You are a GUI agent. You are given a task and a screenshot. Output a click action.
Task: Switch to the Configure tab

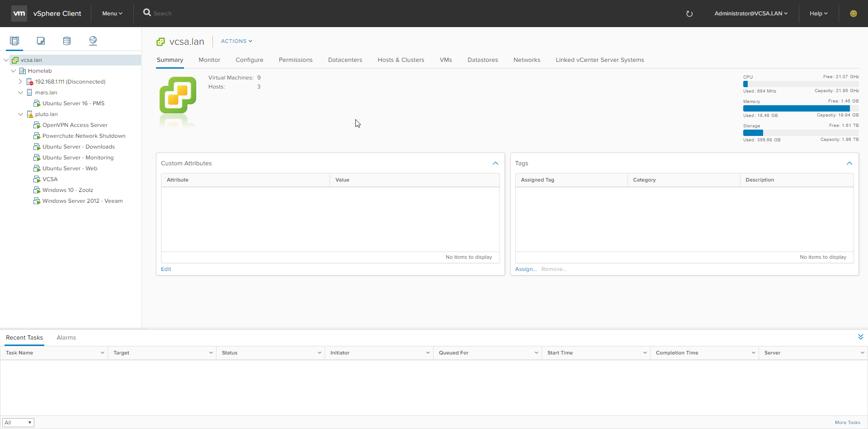coord(250,60)
